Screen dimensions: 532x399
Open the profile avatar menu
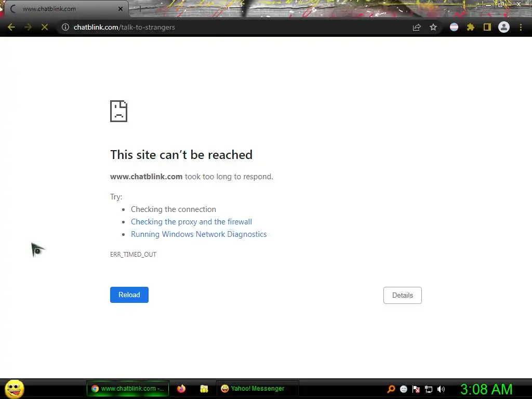coord(504,27)
